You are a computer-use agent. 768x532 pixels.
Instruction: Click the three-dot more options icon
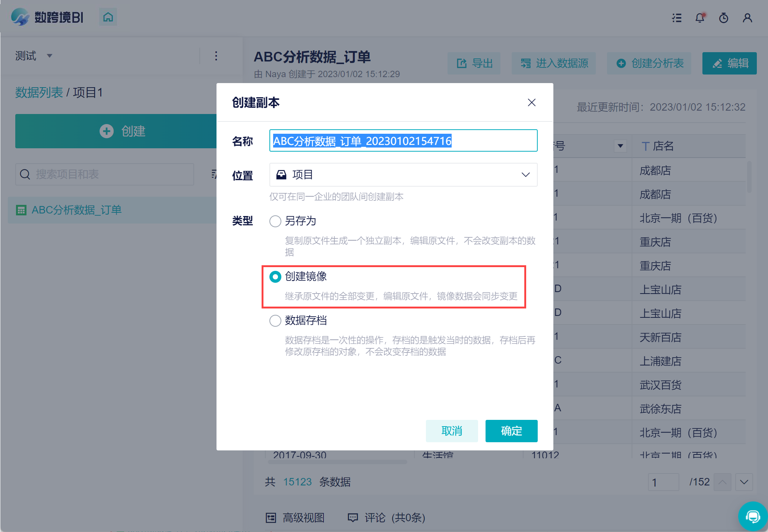tap(216, 56)
